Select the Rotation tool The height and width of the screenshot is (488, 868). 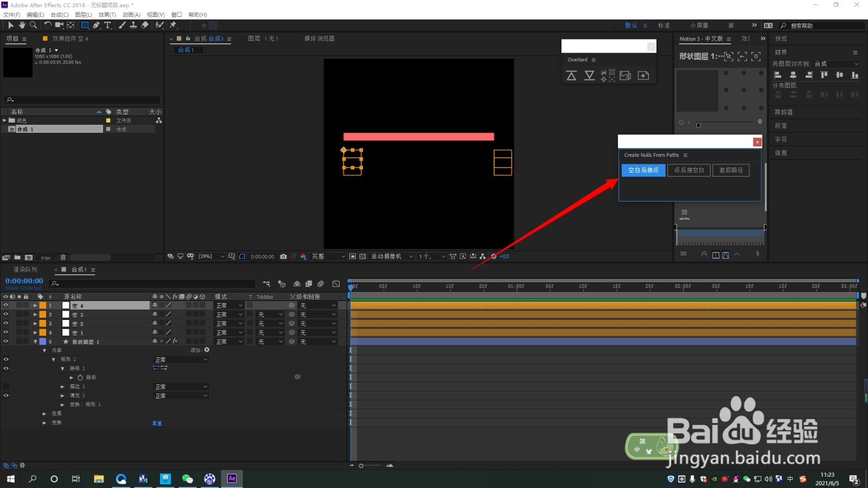pos(48,25)
